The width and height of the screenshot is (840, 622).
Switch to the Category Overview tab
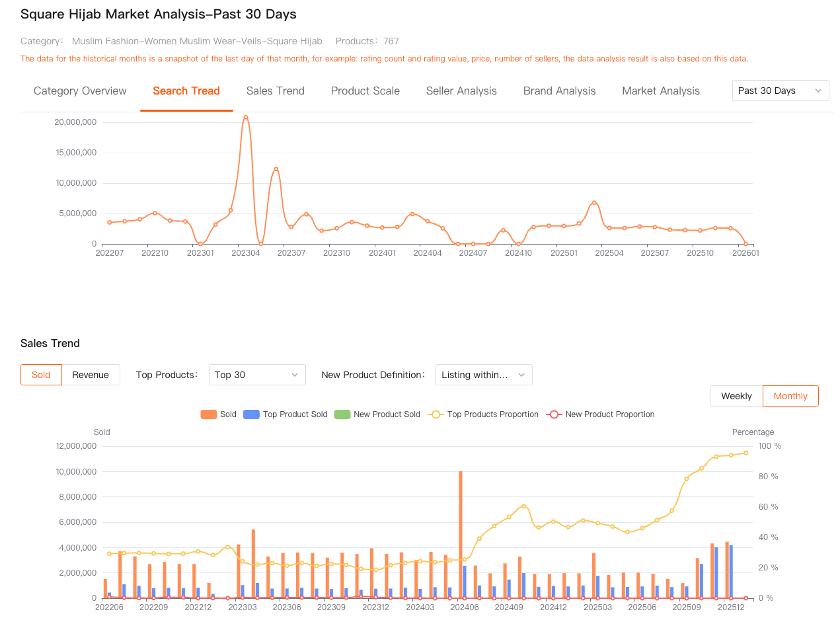click(x=80, y=91)
